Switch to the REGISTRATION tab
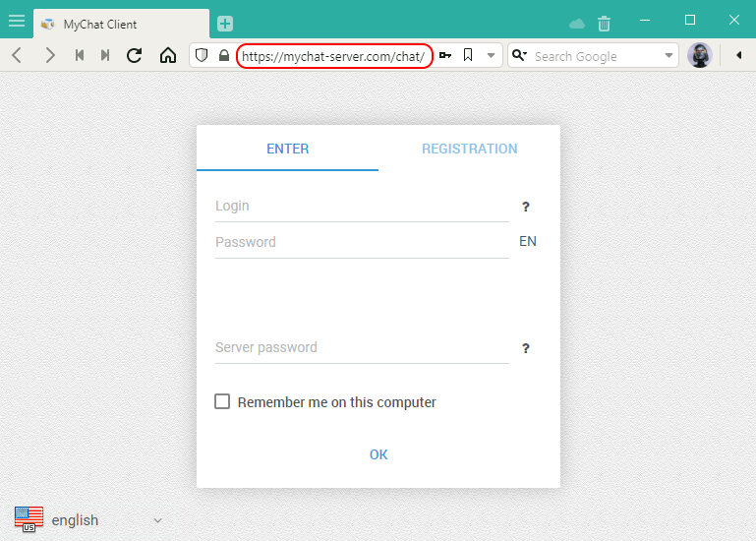This screenshot has height=541, width=756. 469,150
